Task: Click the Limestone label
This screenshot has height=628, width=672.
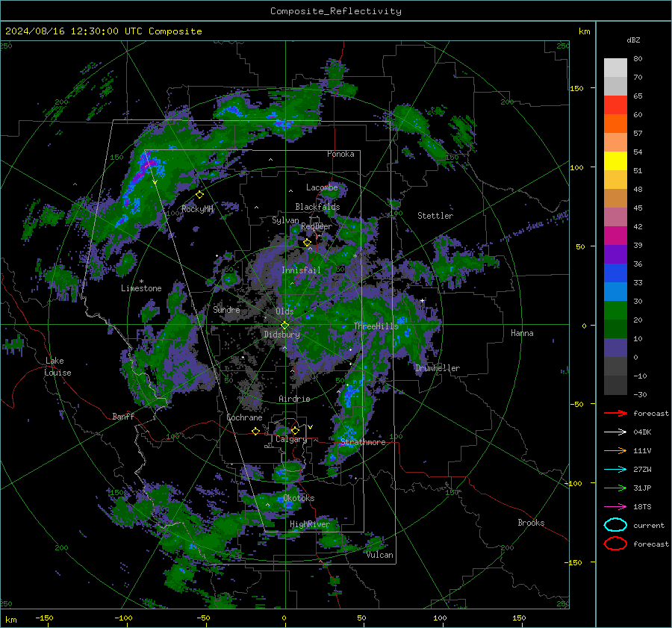Action: tap(141, 288)
